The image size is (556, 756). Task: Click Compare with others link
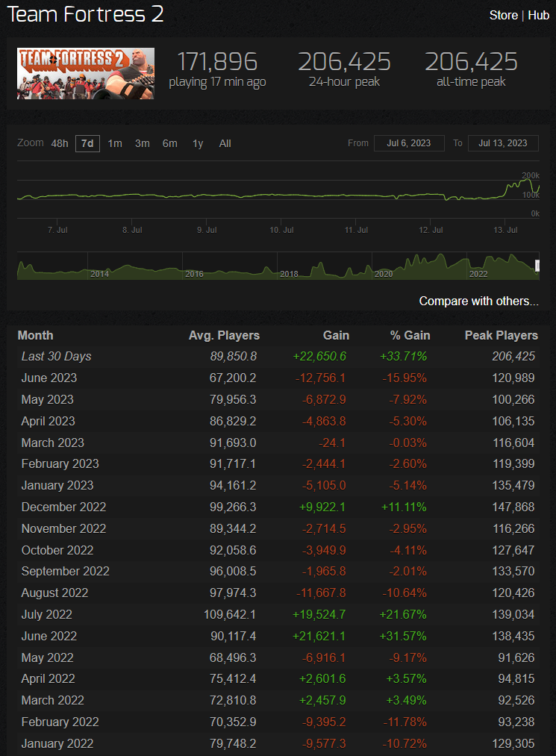(x=479, y=301)
